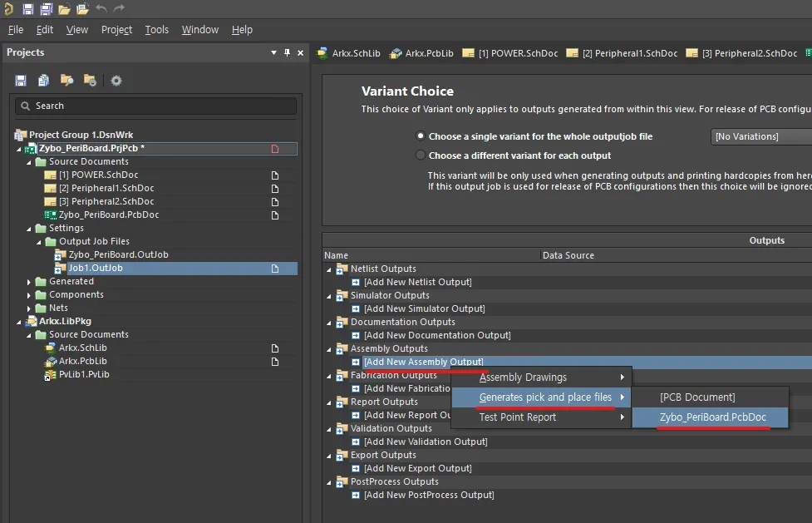Click the Undo arrow icon
This screenshot has width=812, height=523.
pos(101,9)
